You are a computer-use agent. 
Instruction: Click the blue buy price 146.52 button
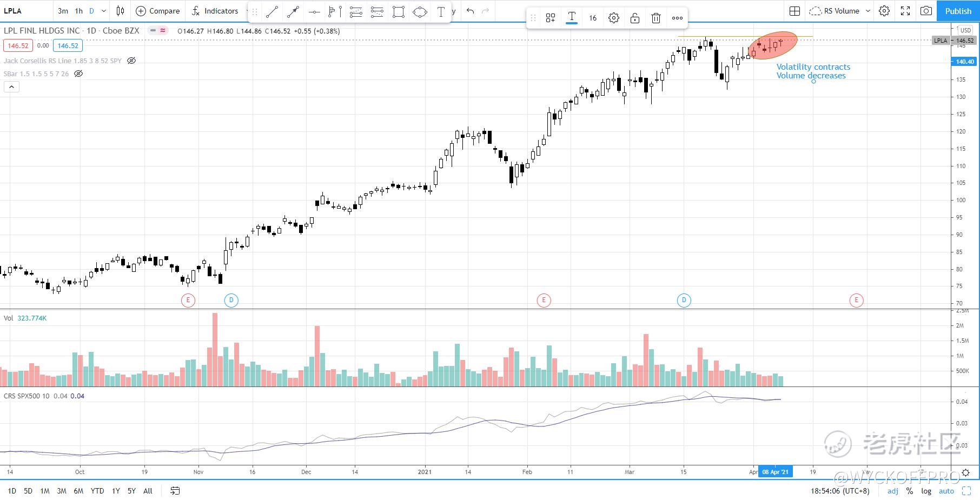[68, 46]
